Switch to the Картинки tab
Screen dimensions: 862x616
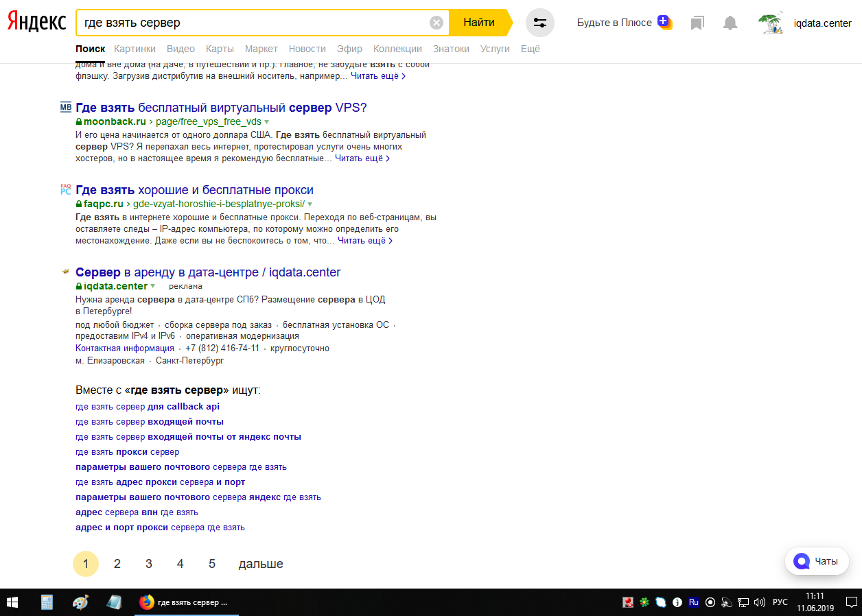[135, 49]
